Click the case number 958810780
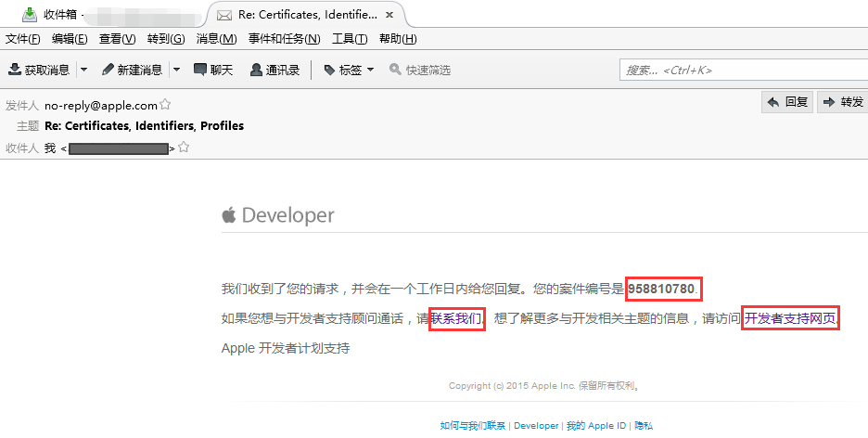 click(661, 289)
